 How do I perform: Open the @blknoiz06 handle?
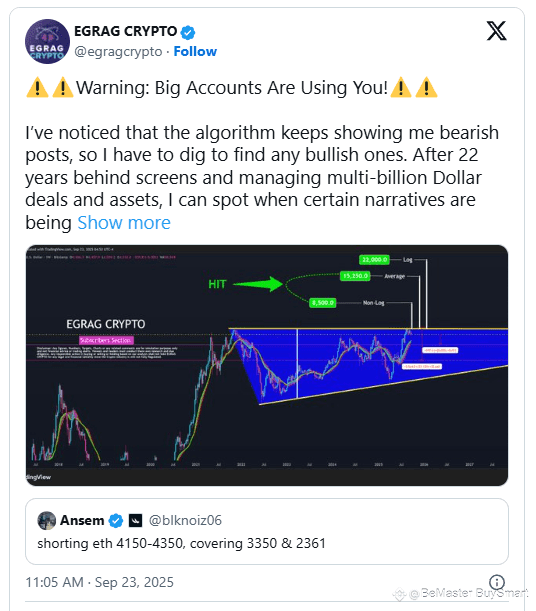tap(185, 520)
